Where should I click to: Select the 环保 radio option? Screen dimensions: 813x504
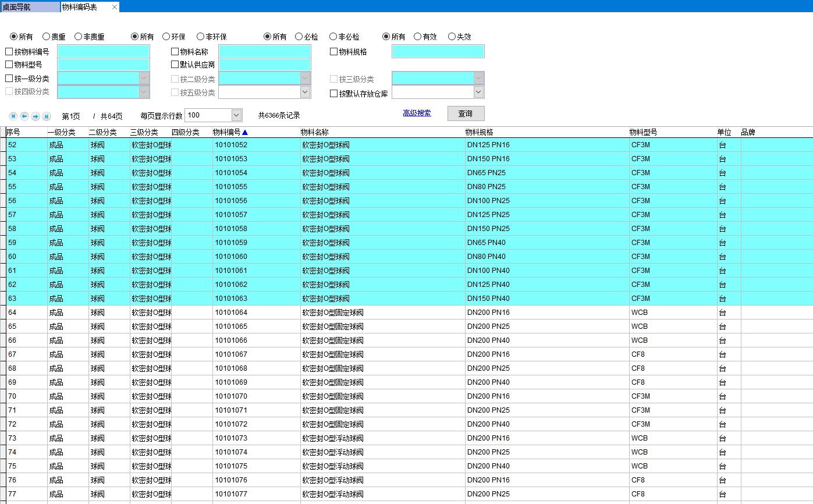pyautogui.click(x=166, y=37)
